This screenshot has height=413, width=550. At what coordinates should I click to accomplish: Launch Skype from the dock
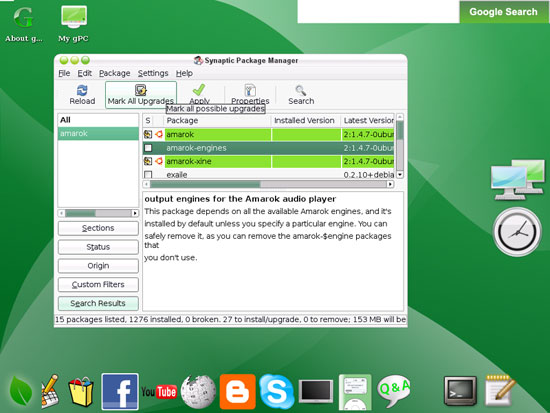tap(276, 392)
